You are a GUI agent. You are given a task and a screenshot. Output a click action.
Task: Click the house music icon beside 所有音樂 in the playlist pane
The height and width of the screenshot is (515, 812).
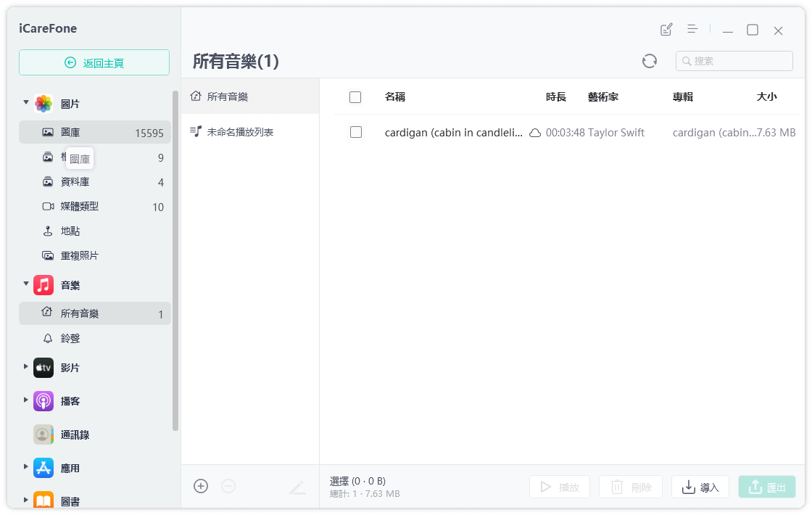(196, 96)
